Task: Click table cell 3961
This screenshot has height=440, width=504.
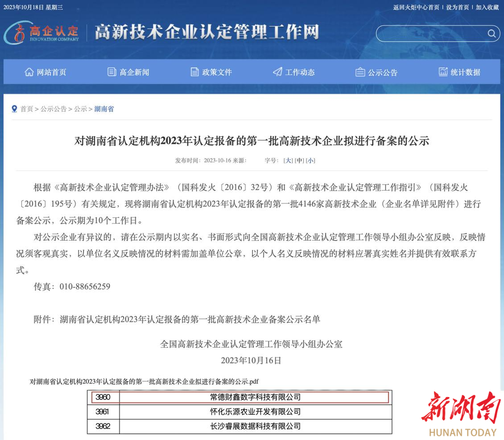Action: 103,412
